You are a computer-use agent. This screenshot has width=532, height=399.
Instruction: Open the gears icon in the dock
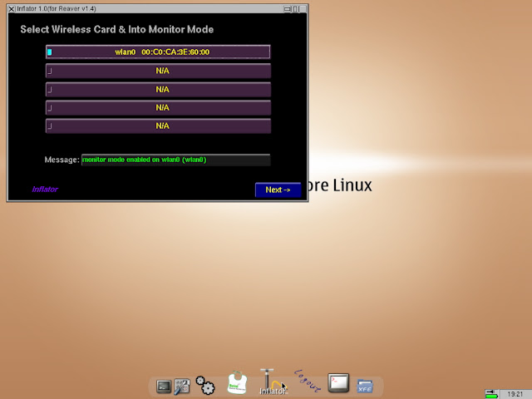205,386
